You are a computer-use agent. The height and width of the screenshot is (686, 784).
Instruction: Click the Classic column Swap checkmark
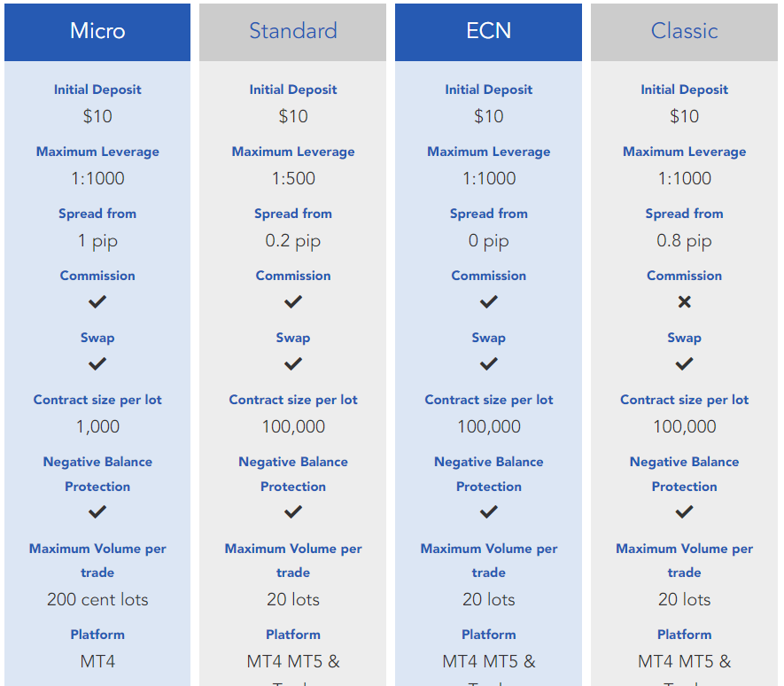[x=684, y=364]
